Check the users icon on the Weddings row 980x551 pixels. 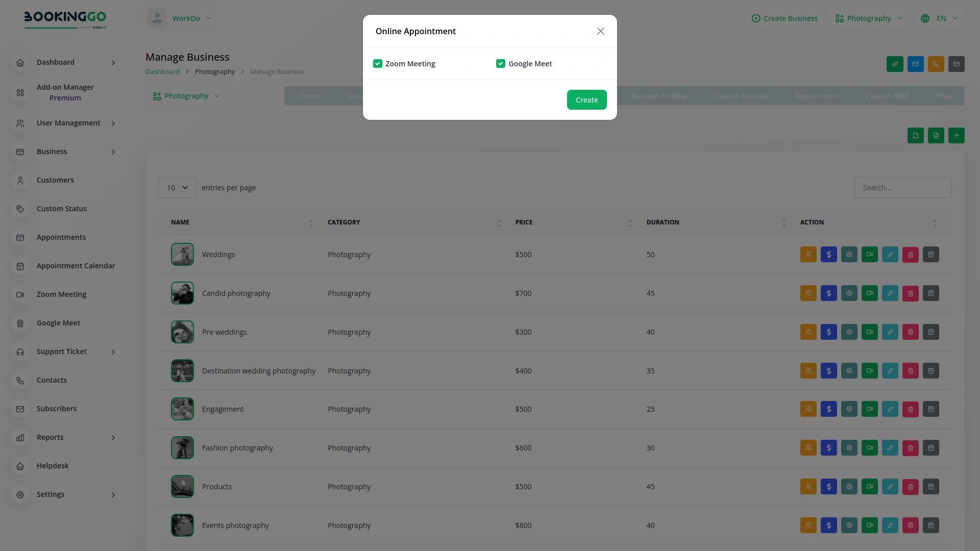click(808, 254)
